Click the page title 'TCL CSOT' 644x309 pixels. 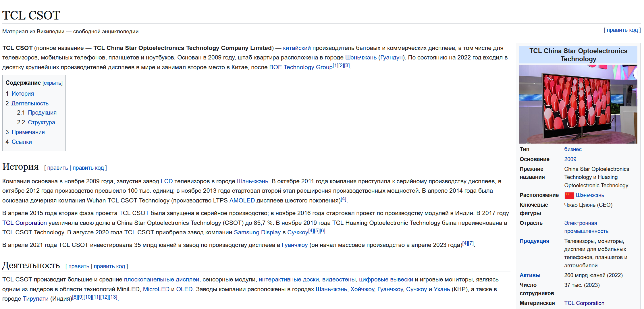(31, 15)
